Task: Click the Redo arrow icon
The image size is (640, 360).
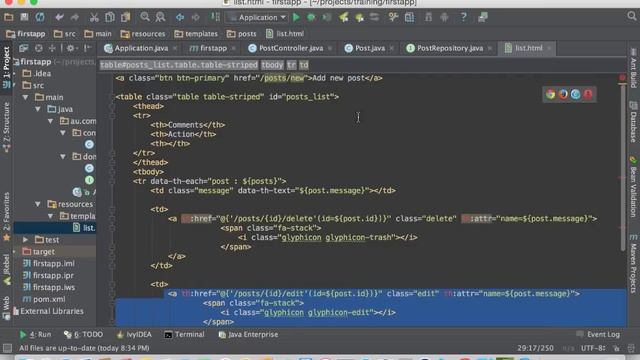Action: pyautogui.click(x=75, y=17)
